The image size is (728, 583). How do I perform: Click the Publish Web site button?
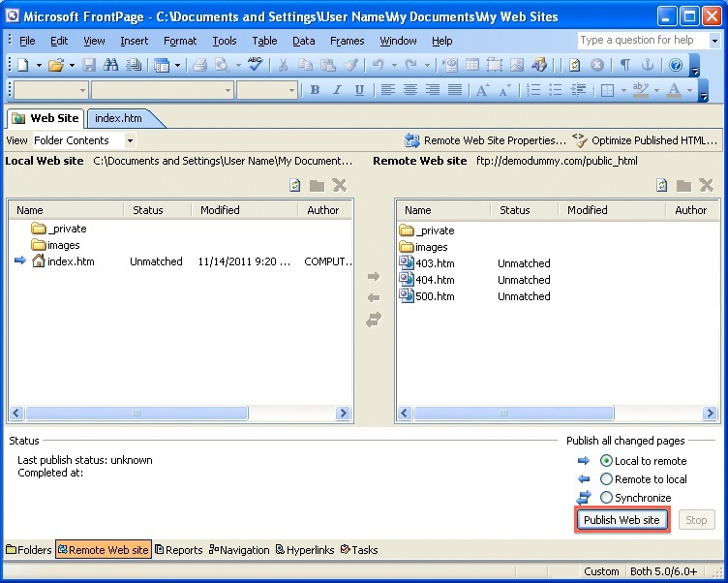621,520
